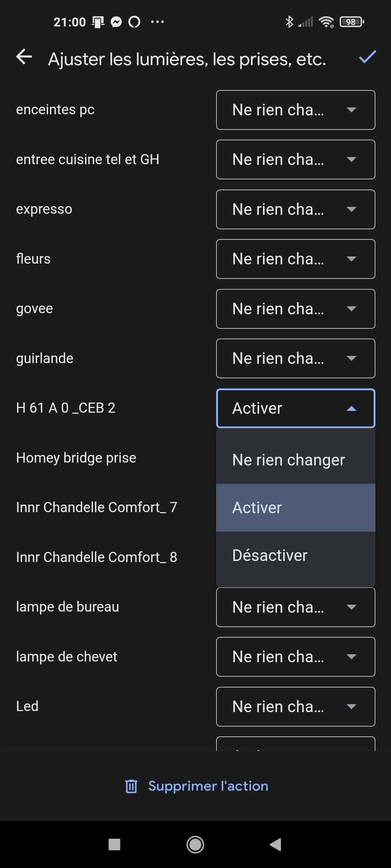This screenshot has width=391, height=868.
Task: Open the lampe de bureau dropdown
Action: 296,607
